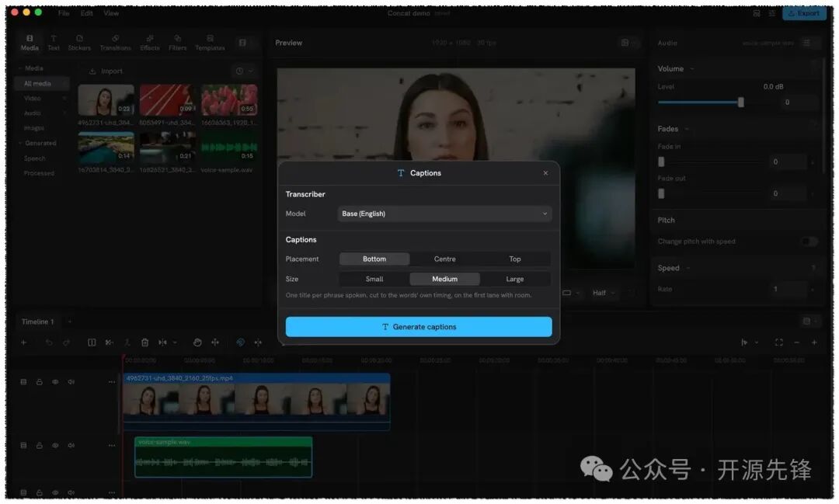
Task: Toggle Change pitch with speed switch
Action: 809,242
